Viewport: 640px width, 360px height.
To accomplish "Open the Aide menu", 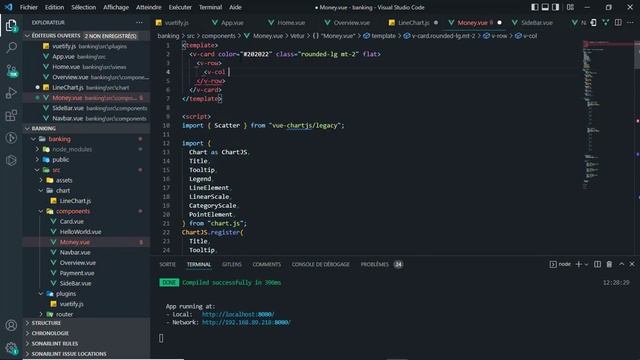I will coord(235,7).
